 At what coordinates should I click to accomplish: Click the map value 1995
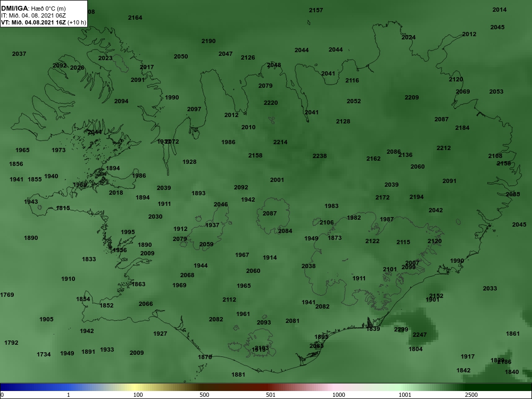coord(128,232)
